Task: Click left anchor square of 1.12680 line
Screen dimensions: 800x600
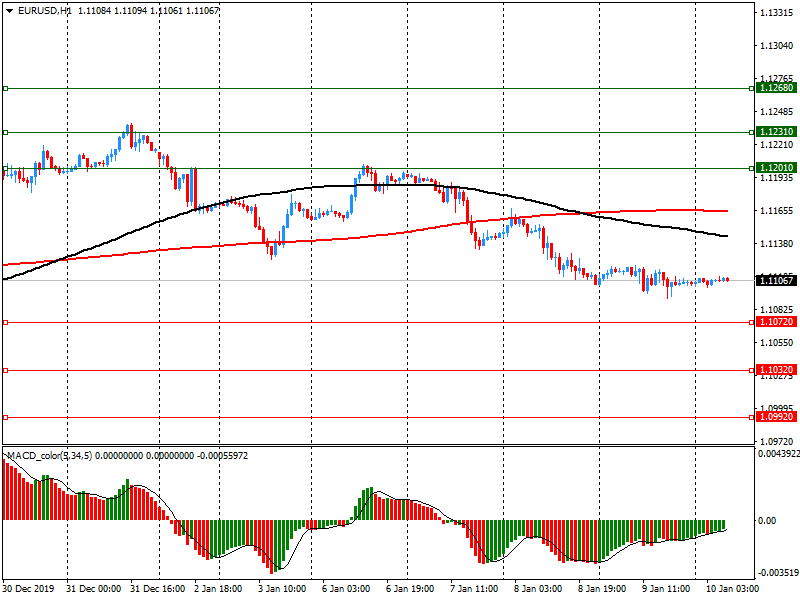Action: tap(5, 88)
